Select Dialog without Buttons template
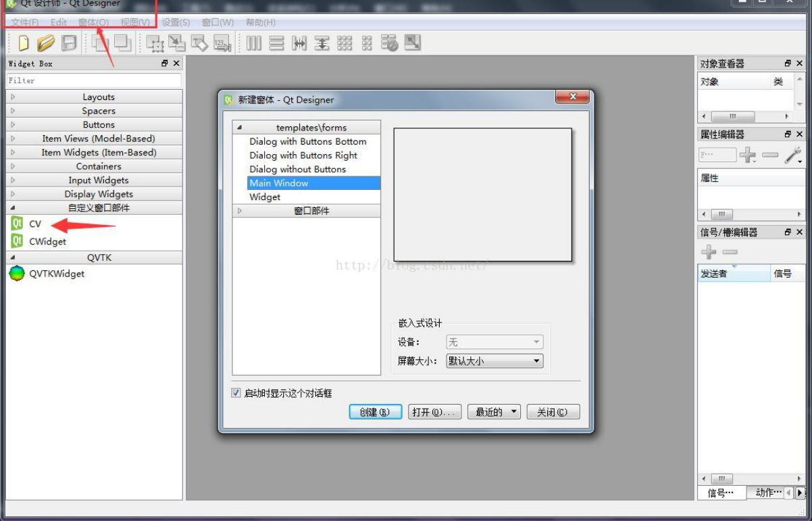Image resolution: width=812 pixels, height=521 pixels. coord(298,169)
